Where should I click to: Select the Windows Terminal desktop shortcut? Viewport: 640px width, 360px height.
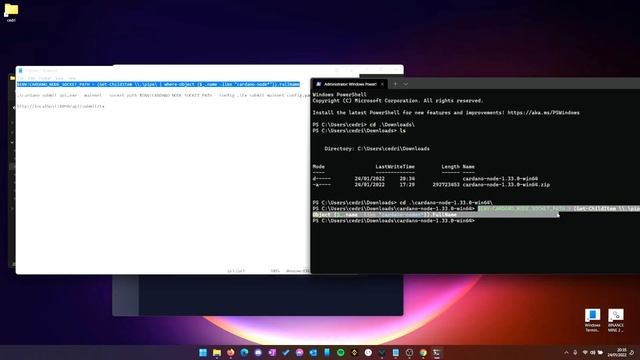[592, 320]
